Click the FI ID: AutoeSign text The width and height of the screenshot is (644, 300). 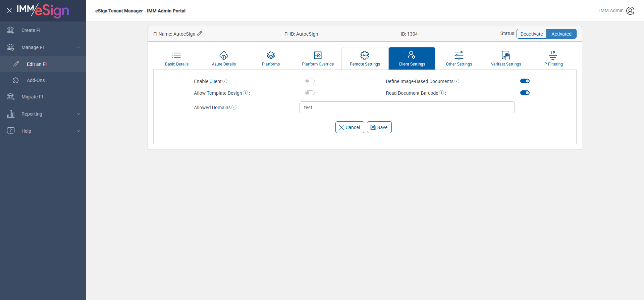coord(301,34)
